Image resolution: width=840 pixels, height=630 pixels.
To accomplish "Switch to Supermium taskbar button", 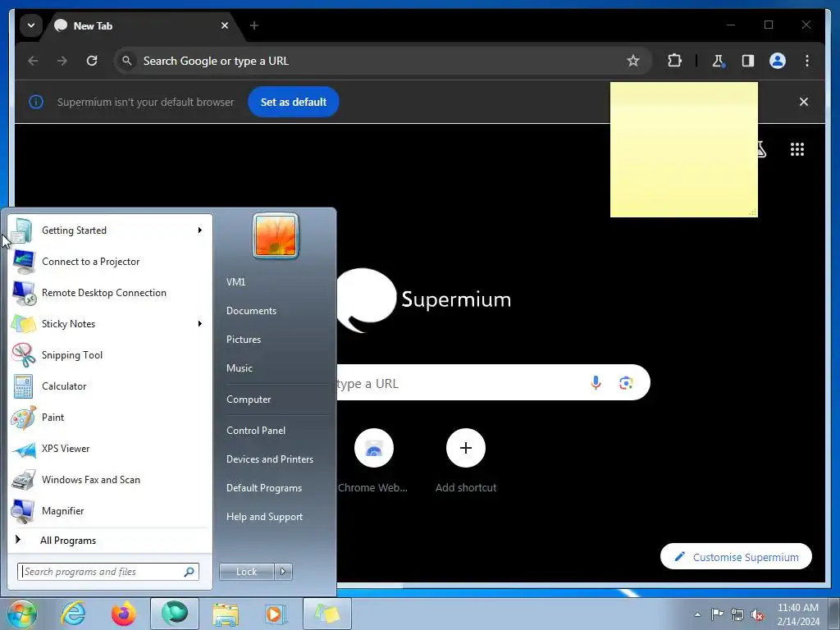I will (175, 614).
